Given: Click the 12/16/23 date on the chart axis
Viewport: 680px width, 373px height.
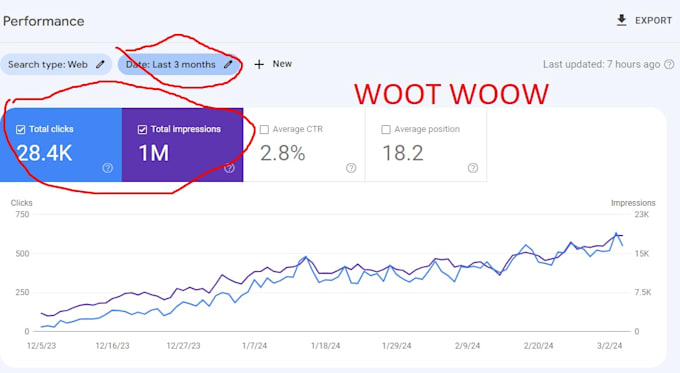Looking at the screenshot, I should coord(112,346).
